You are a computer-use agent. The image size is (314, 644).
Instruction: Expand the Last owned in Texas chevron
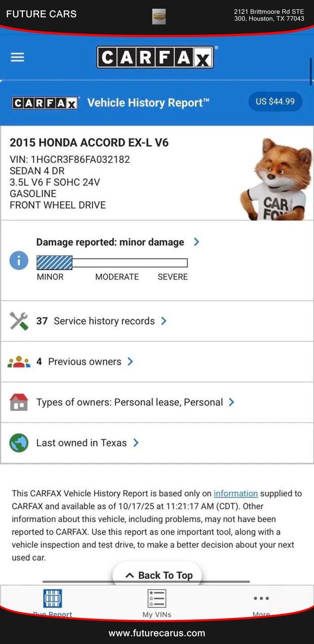coord(136,443)
